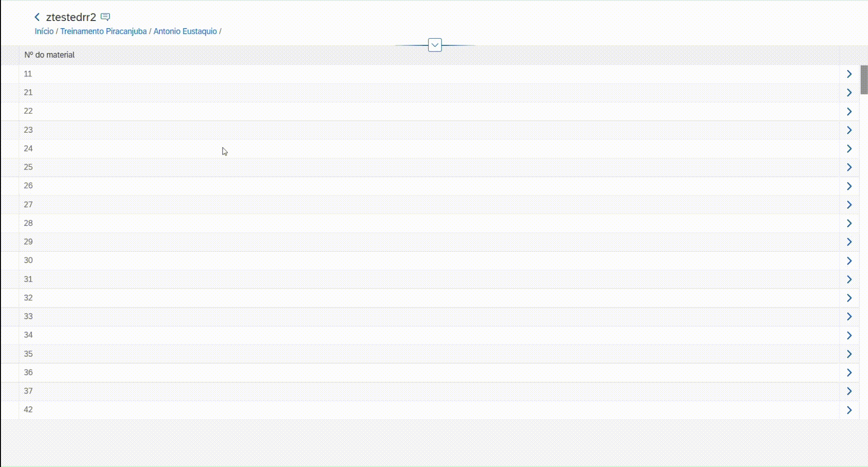Click navigation chevron on row 27

coord(849,204)
